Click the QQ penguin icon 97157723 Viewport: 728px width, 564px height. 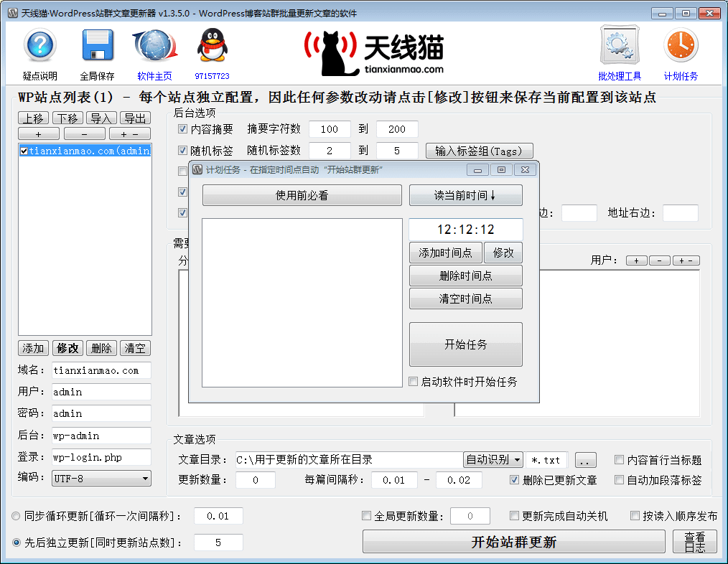point(213,45)
